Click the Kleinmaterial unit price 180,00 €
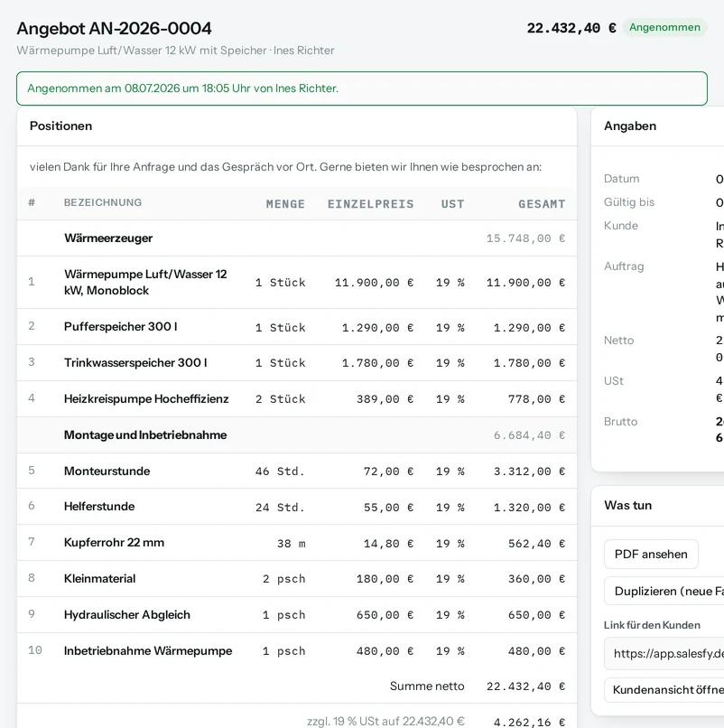This screenshot has height=728, width=724. coord(385,579)
